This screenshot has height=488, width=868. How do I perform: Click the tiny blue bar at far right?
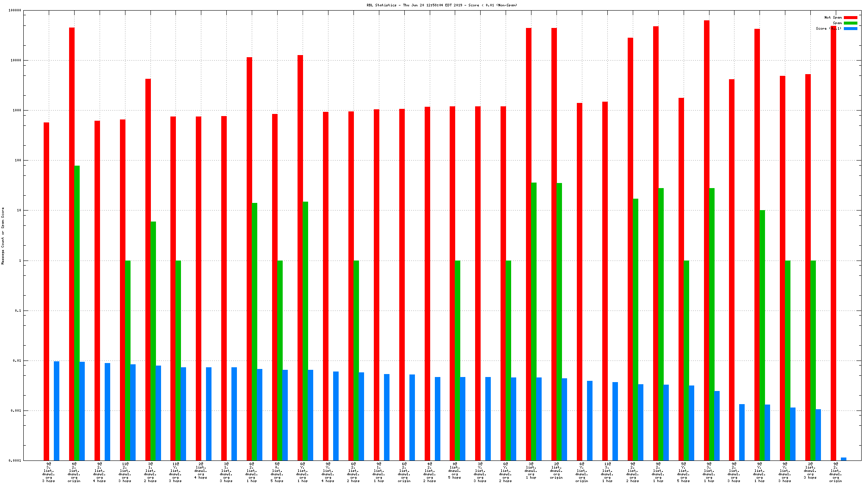coord(843,459)
